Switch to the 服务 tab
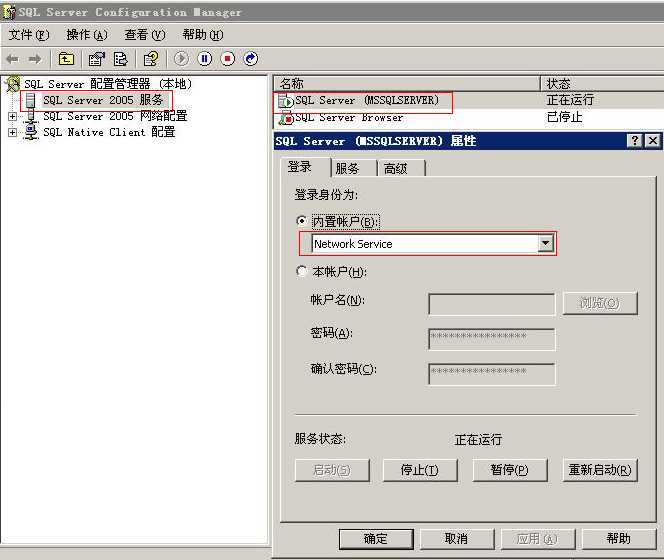Image resolution: width=664 pixels, height=560 pixels. pyautogui.click(x=354, y=169)
